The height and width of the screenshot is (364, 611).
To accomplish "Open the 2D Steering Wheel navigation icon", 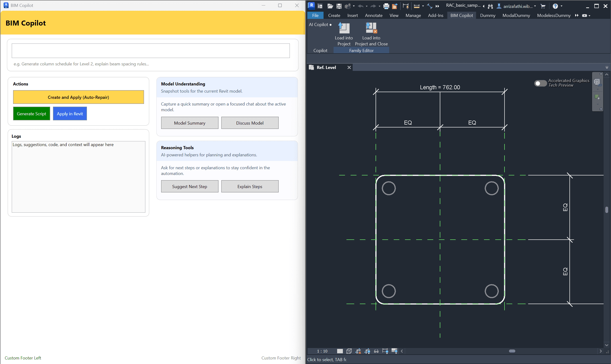I will tap(597, 82).
